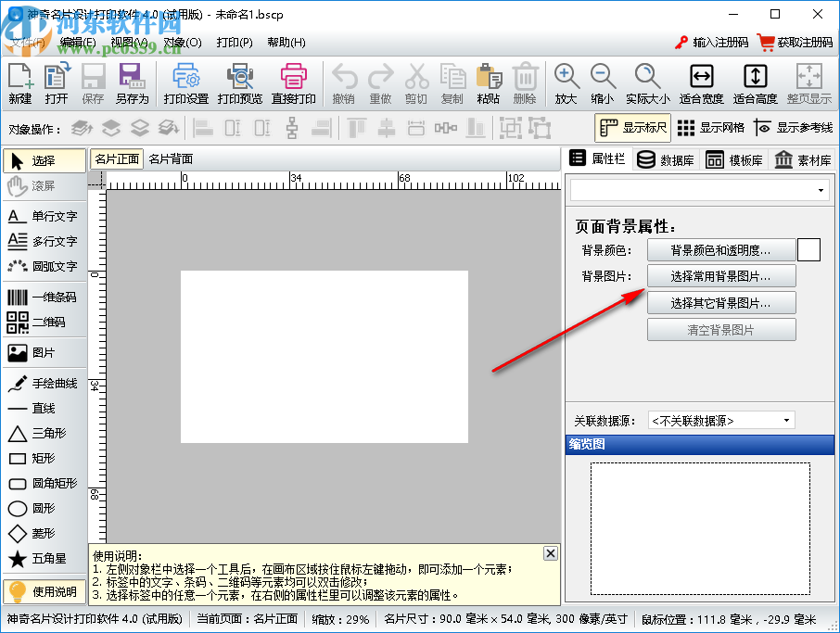
Task: Click 背景颜色和透明度 button
Action: tap(721, 250)
